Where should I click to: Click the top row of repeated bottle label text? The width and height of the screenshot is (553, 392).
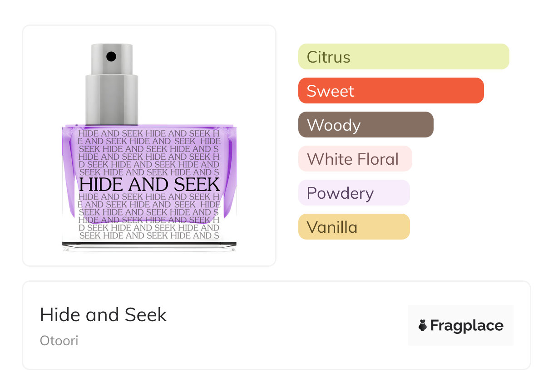click(149, 133)
